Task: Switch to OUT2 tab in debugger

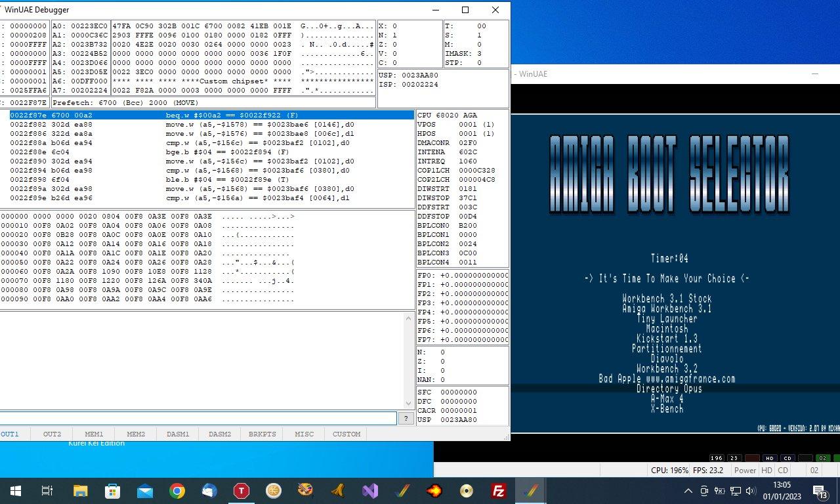Action: 52,434
